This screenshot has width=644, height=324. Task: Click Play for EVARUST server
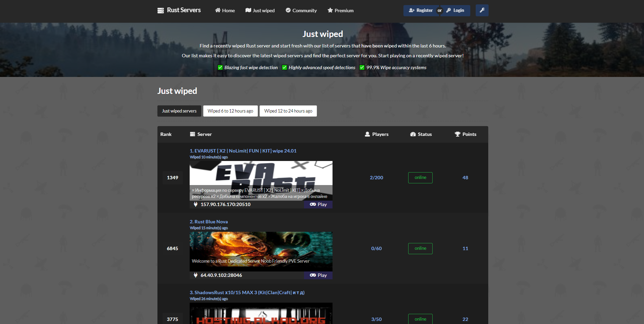[318, 204]
